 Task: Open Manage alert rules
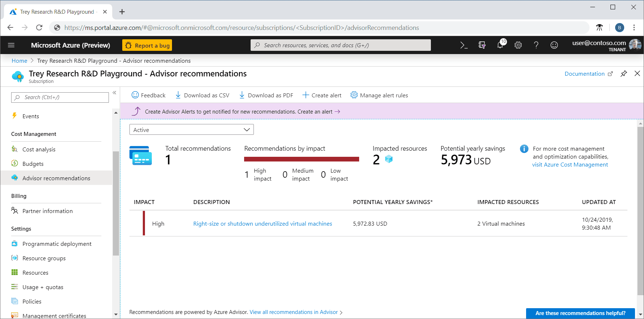click(379, 95)
